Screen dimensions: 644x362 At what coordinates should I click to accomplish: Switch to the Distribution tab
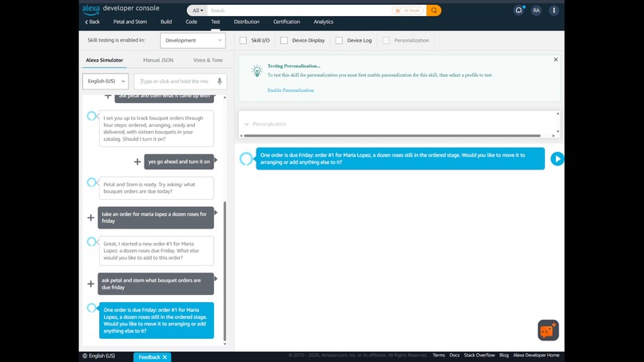pyautogui.click(x=246, y=22)
